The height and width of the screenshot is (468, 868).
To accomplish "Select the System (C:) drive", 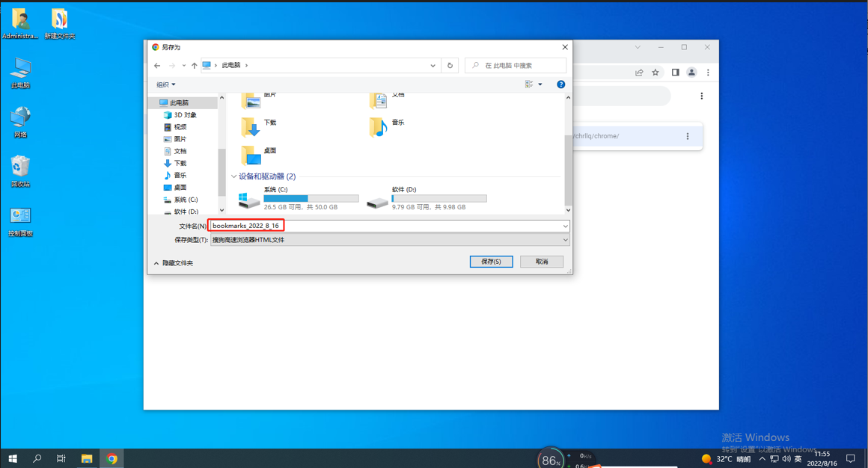I will click(x=249, y=200).
